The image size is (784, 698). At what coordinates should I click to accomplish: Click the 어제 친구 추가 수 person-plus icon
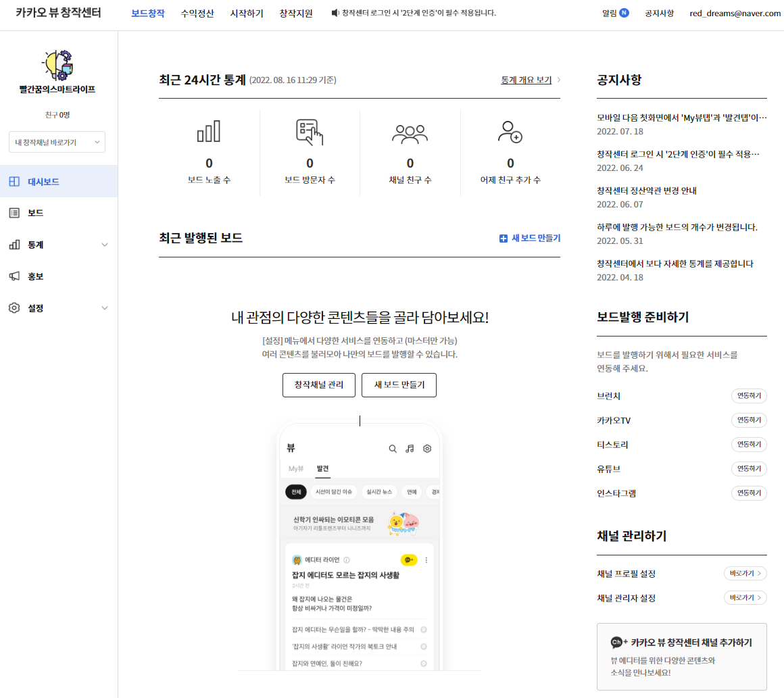pyautogui.click(x=510, y=132)
